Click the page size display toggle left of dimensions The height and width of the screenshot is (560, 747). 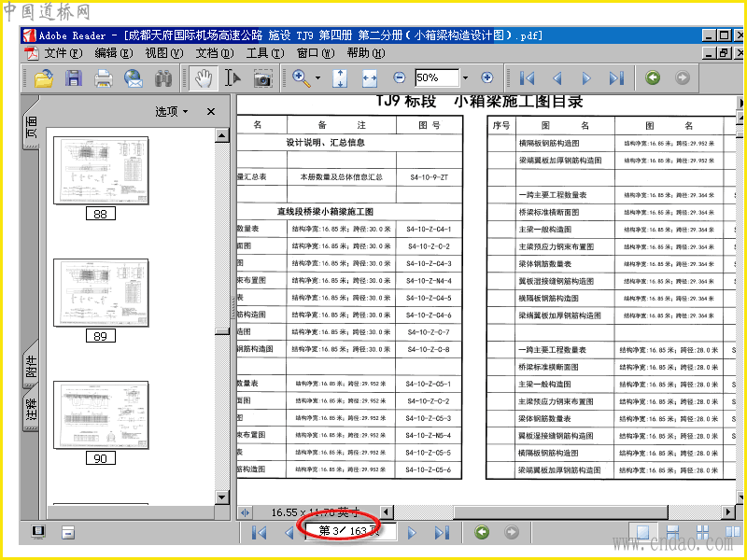245,512
